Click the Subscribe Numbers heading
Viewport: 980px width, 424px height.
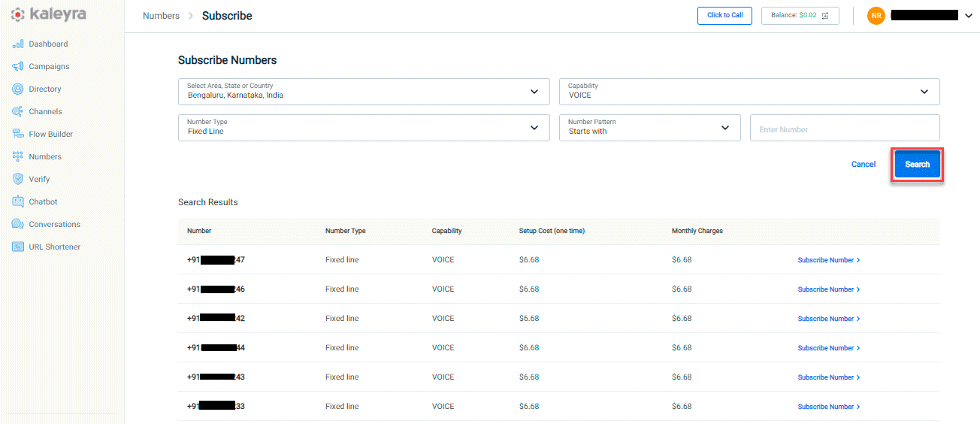point(227,60)
